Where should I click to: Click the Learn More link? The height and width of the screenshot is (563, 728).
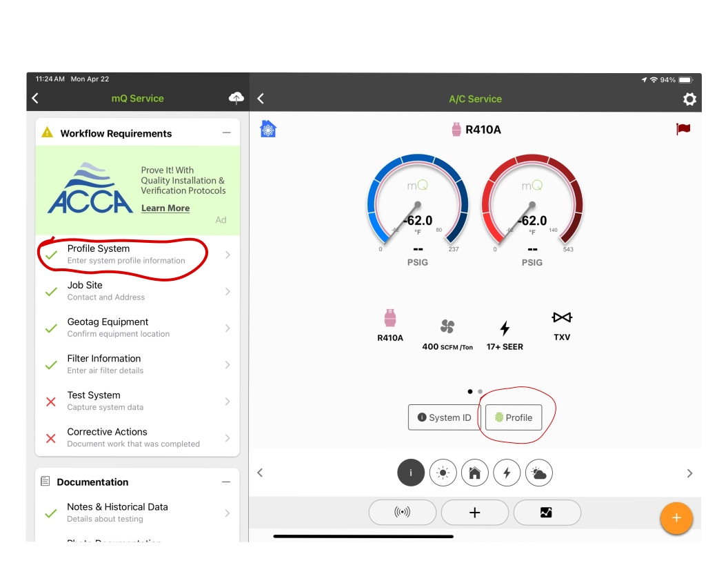point(165,208)
